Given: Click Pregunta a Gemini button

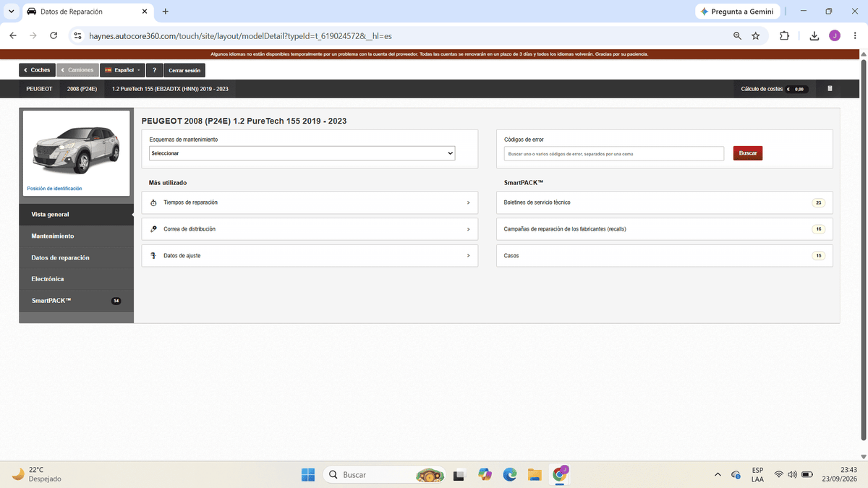Looking at the screenshot, I should 737,12.
